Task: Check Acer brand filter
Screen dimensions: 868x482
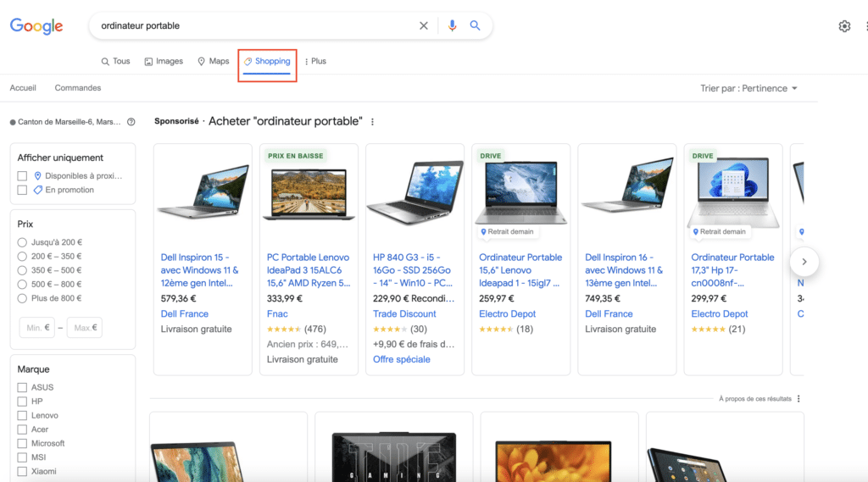Action: click(x=22, y=429)
